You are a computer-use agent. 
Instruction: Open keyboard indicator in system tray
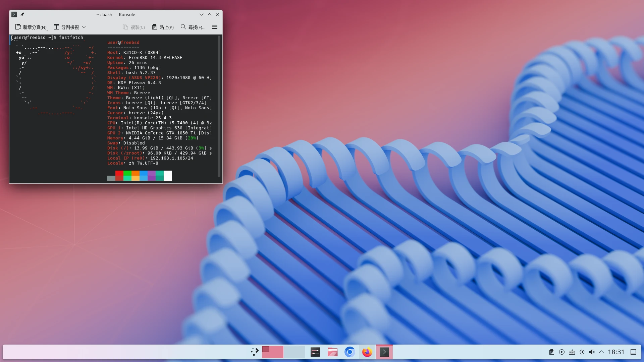(572, 352)
